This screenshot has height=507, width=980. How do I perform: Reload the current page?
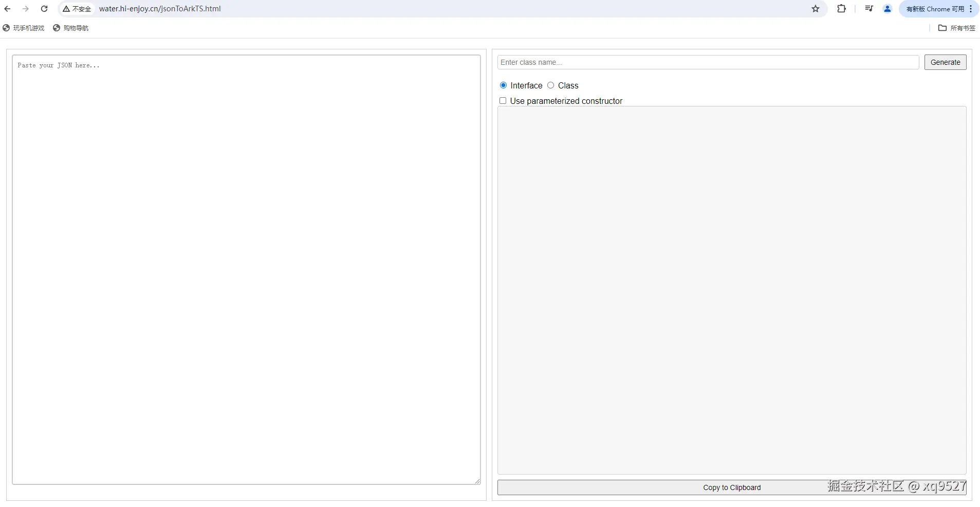tap(44, 9)
